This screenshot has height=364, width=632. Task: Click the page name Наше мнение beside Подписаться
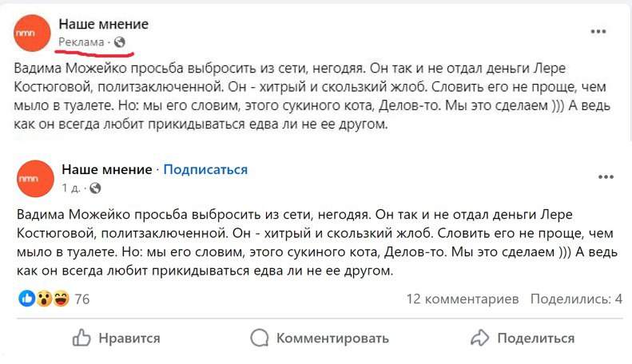(x=106, y=169)
